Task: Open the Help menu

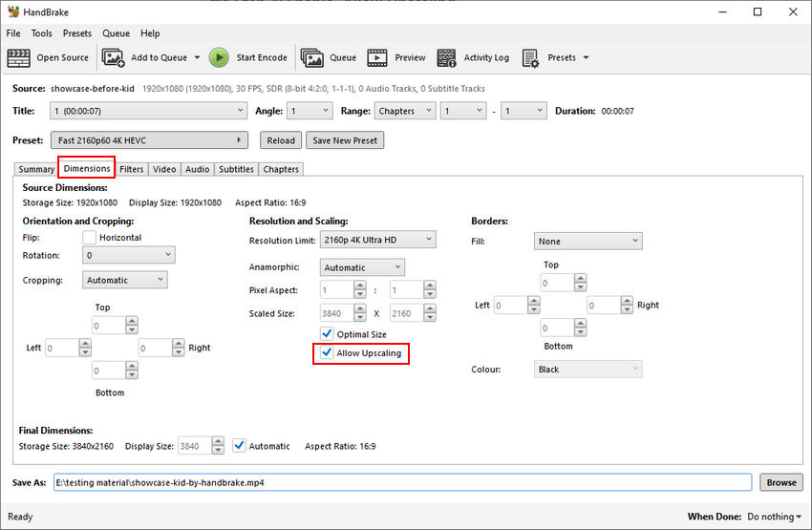Action: [x=150, y=33]
